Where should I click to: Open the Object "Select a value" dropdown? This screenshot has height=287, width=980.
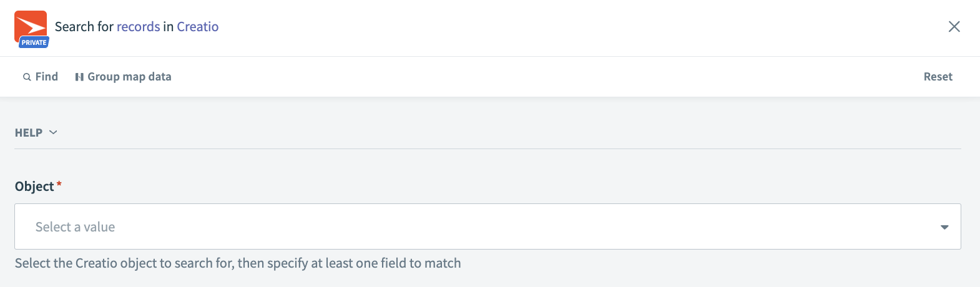click(474, 226)
